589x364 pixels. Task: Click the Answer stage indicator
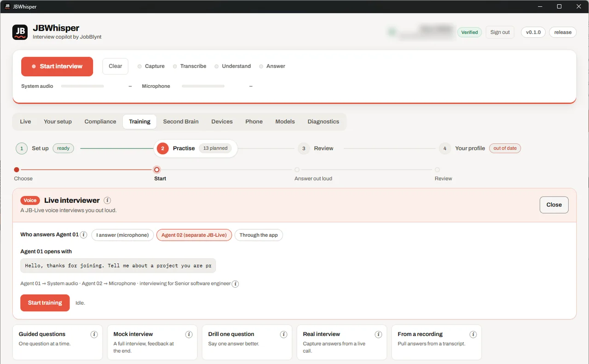point(272,66)
